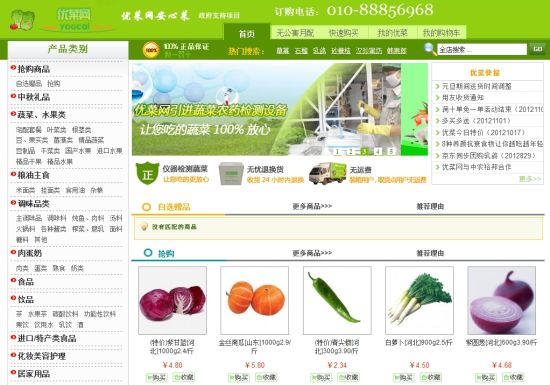
Task: Click 更多商品>>> in the 自选赠品 section
Action: click(x=312, y=207)
